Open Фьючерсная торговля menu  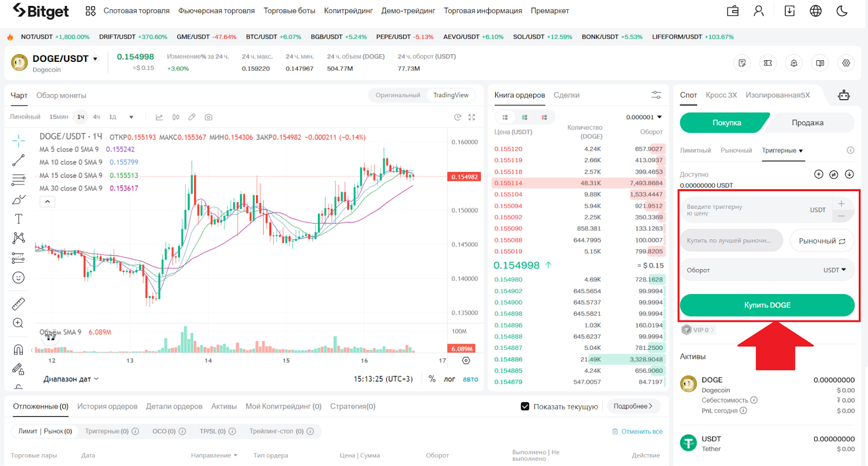pyautogui.click(x=216, y=11)
